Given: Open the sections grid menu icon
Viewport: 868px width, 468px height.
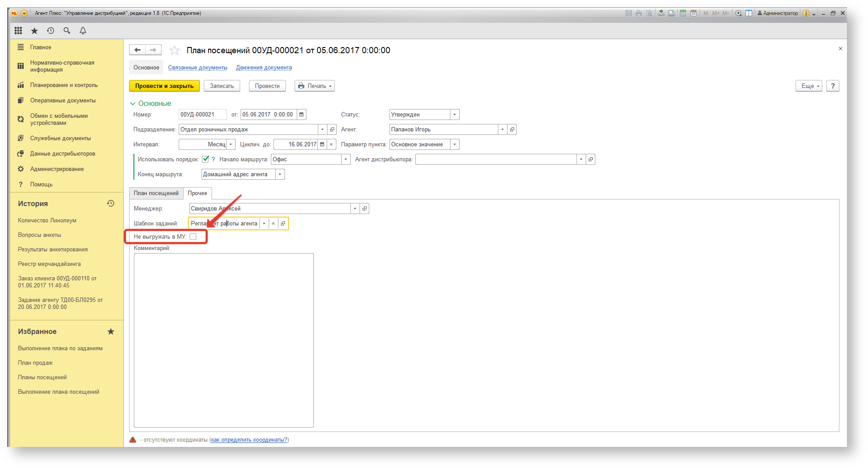Looking at the screenshot, I should [x=18, y=30].
